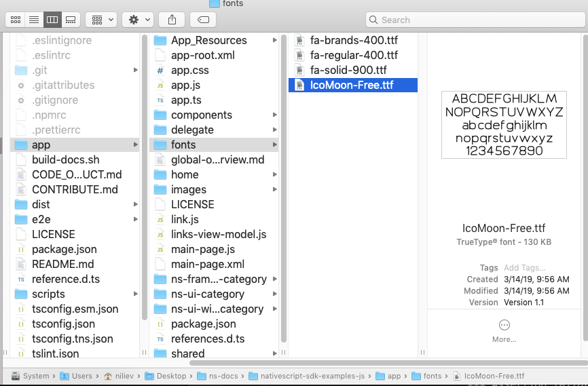Select links-view-model.js file

[214, 234]
